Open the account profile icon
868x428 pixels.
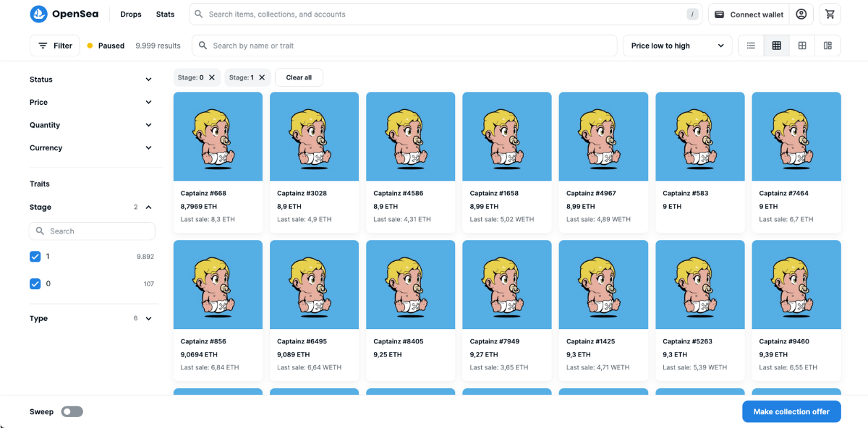tap(801, 14)
